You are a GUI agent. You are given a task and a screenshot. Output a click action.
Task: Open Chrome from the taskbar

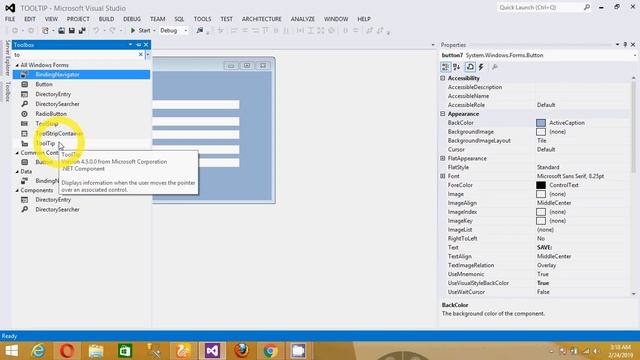[270, 351]
